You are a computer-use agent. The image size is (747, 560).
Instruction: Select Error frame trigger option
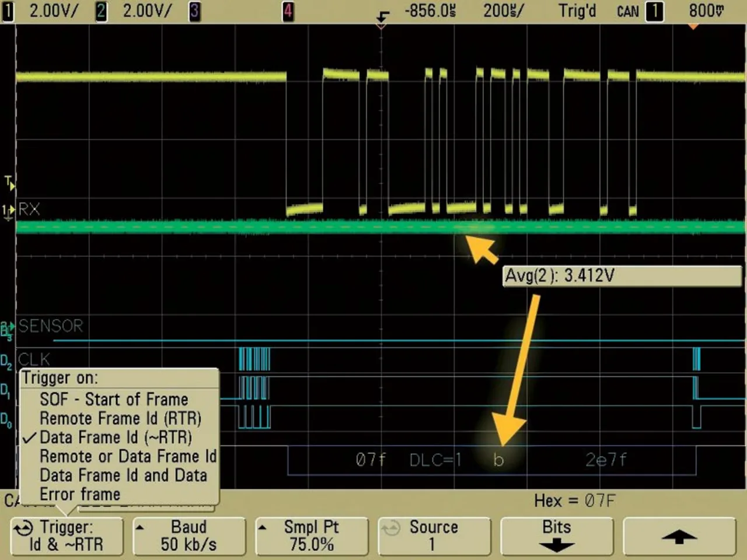pyautogui.click(x=80, y=494)
